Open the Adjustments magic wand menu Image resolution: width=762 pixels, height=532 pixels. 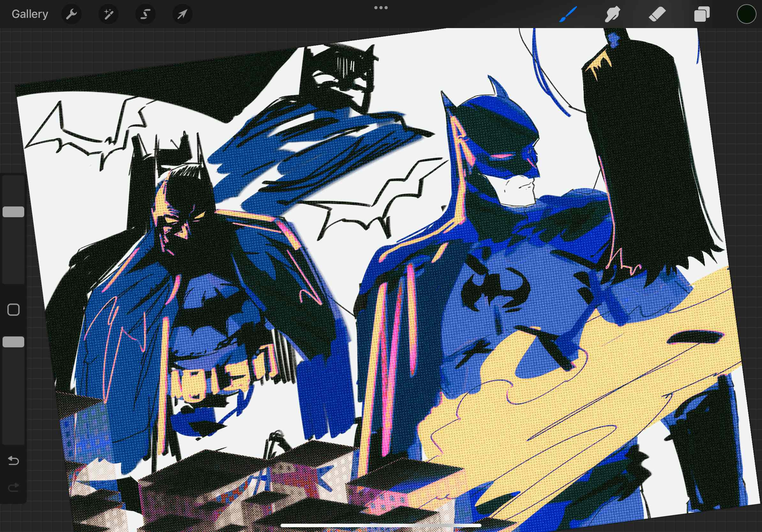[x=108, y=14]
